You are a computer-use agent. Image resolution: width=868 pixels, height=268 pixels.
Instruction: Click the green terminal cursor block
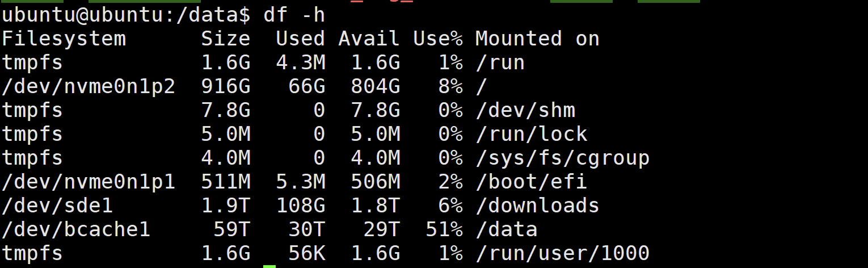tap(269, 266)
